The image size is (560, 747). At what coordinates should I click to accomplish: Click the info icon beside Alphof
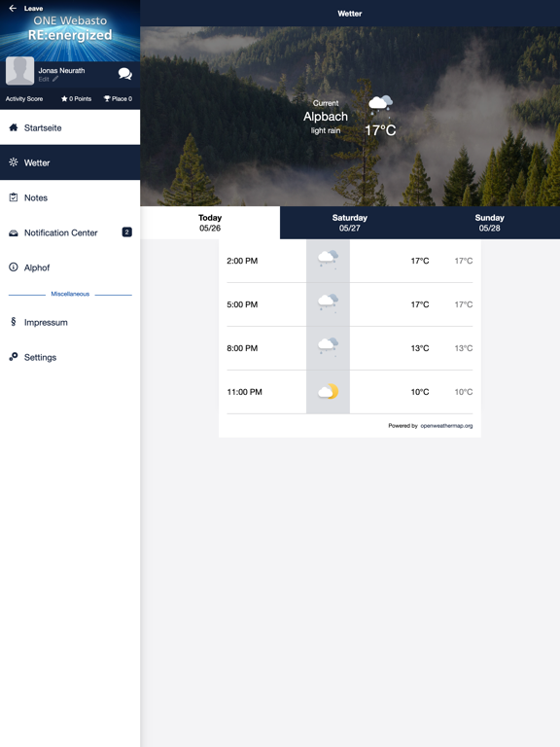(14, 267)
